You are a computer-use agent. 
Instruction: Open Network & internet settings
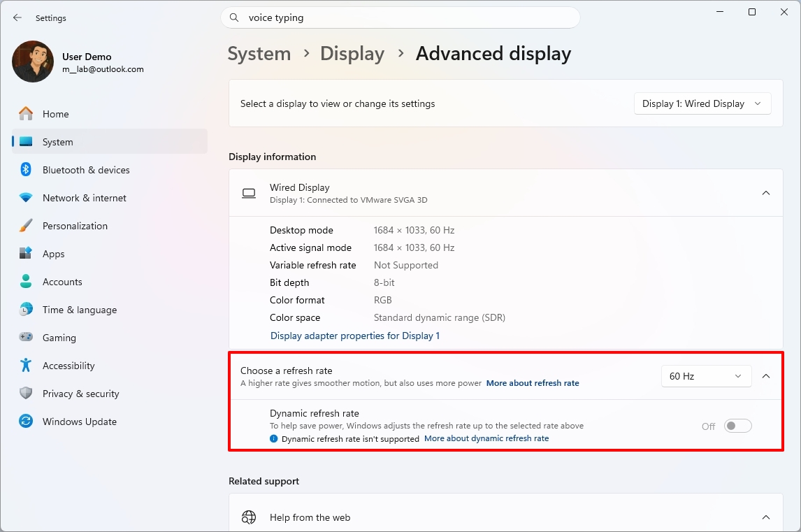click(110, 198)
